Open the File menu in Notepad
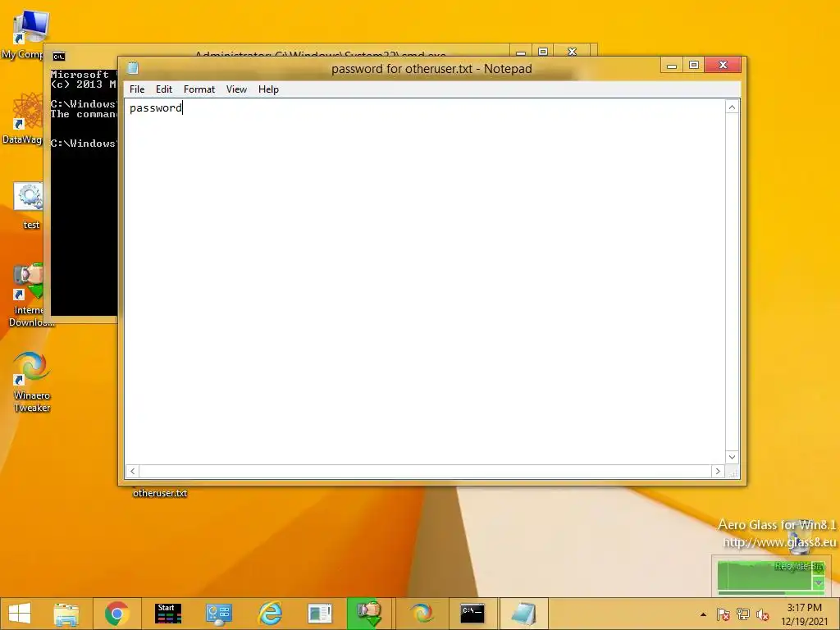The width and height of the screenshot is (840, 630). tap(137, 89)
